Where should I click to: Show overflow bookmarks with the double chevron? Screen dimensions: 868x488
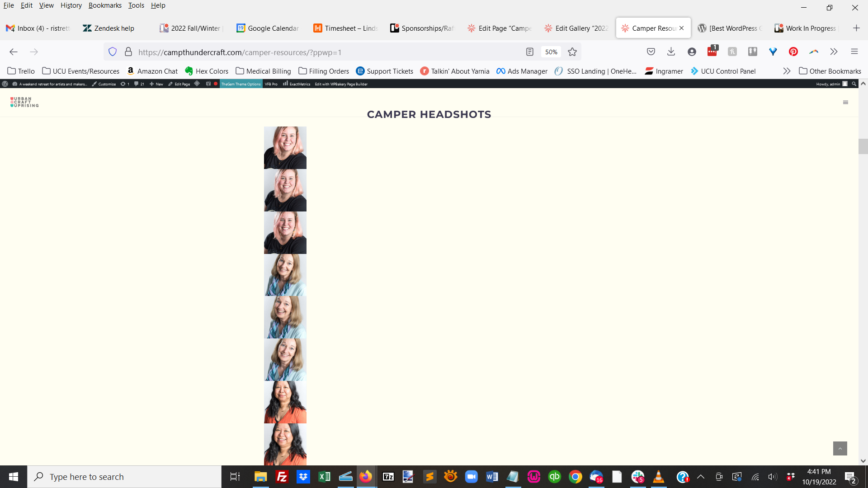[x=787, y=71]
